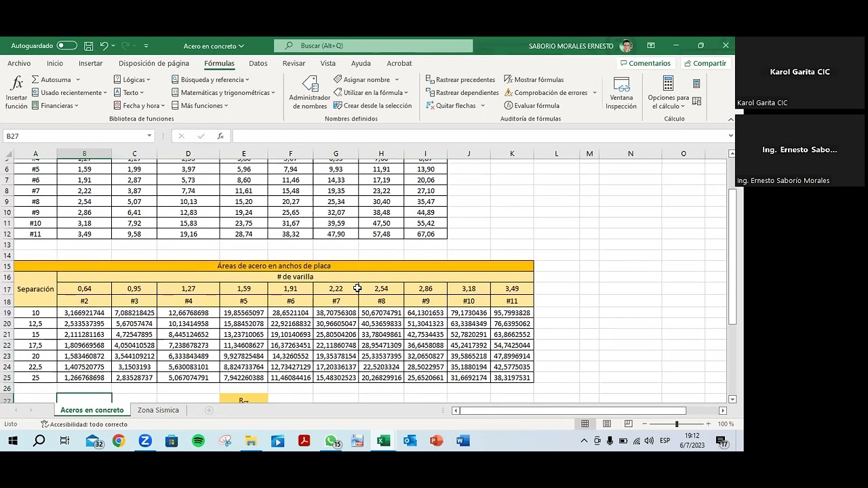Screen dimensions: 868x488
Task: Switch to the Revisar tab
Action: pos(294,63)
